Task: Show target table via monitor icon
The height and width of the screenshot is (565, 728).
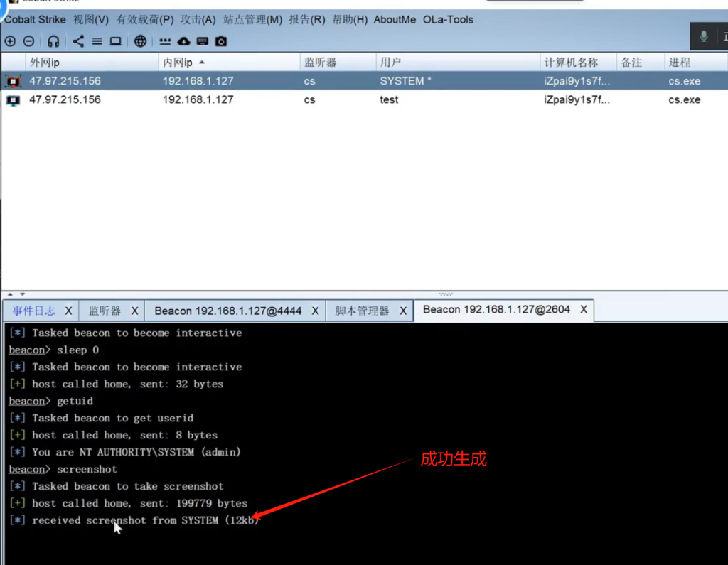Action: point(116,41)
